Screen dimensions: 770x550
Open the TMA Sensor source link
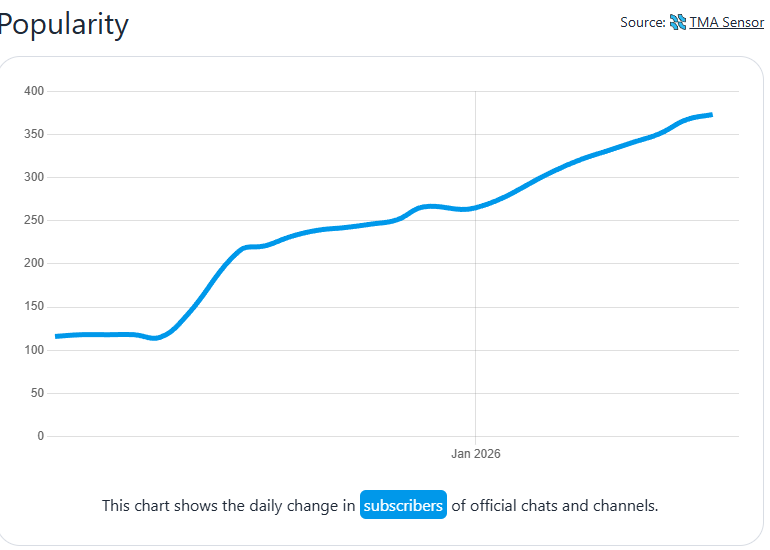(x=726, y=22)
